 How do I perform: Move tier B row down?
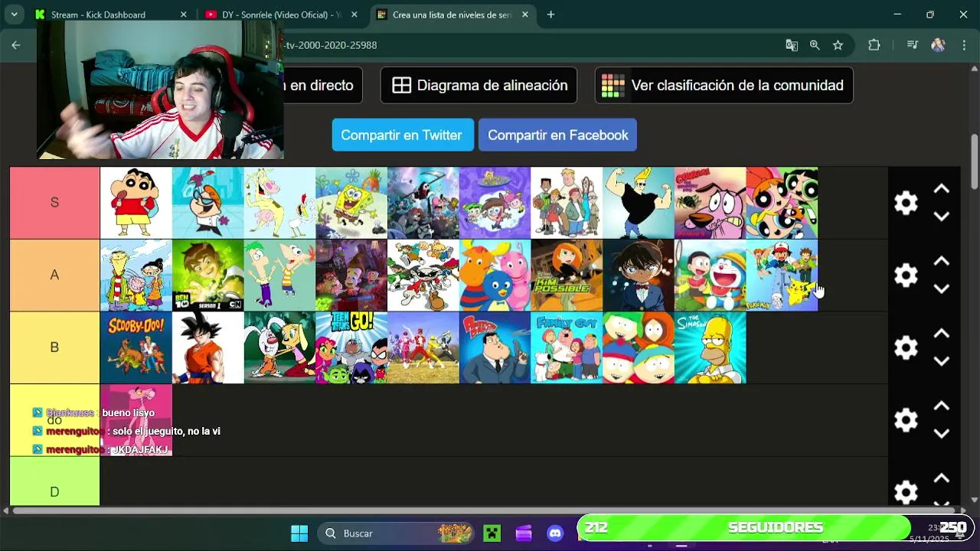point(942,361)
